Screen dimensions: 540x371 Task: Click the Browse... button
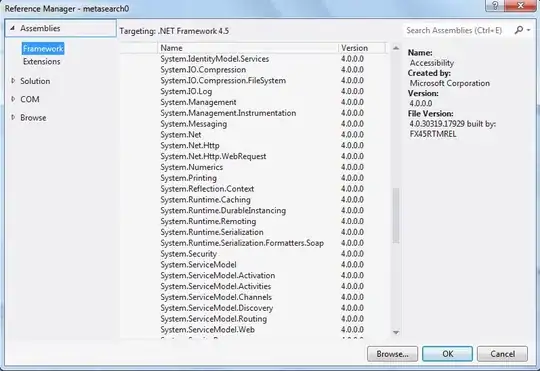click(392, 354)
